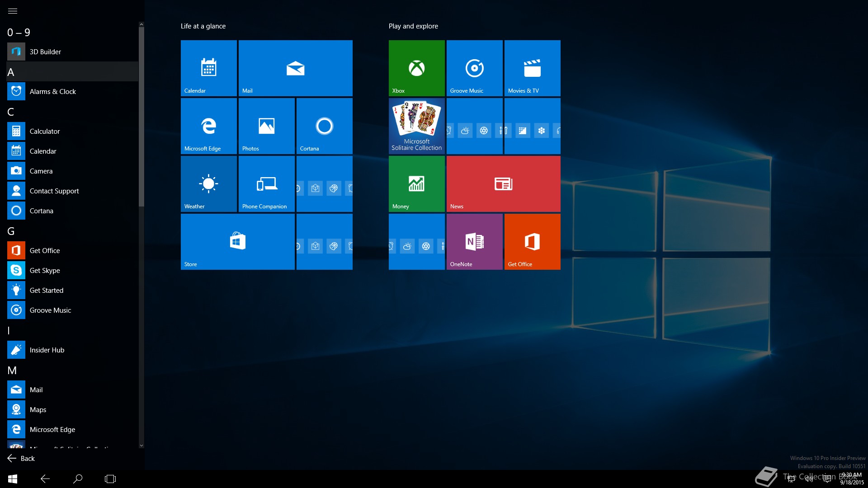Open Groove Music in the left app list

tap(73, 310)
